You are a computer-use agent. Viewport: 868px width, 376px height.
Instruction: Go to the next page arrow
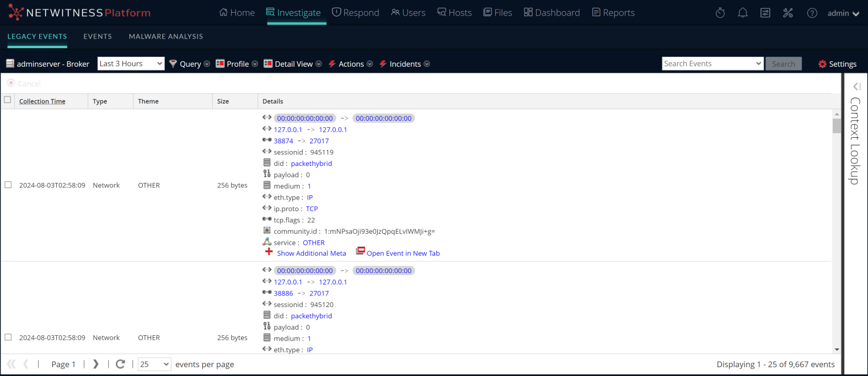pos(96,364)
